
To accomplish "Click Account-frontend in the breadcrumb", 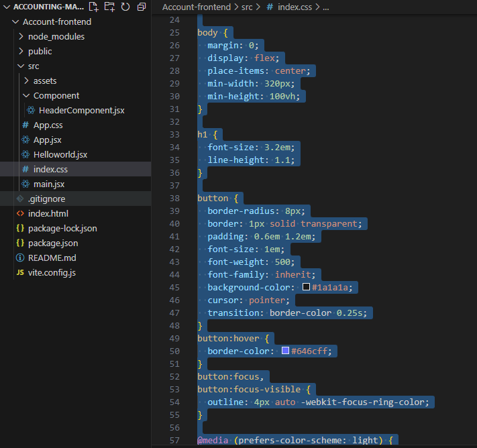I will point(197,7).
